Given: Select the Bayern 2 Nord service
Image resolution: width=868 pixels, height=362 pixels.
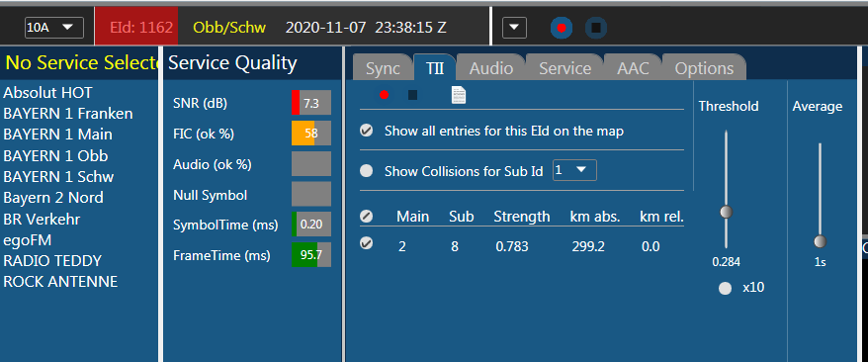Looking at the screenshot, I should (x=53, y=198).
